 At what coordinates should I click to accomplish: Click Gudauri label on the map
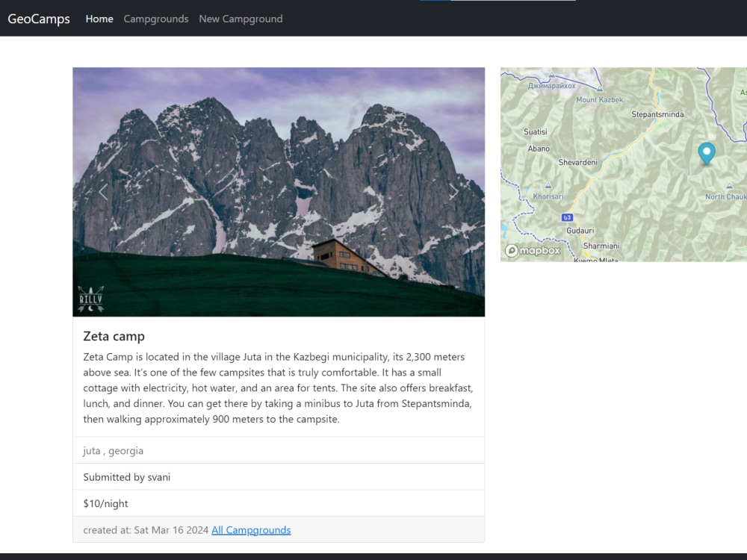(x=580, y=231)
